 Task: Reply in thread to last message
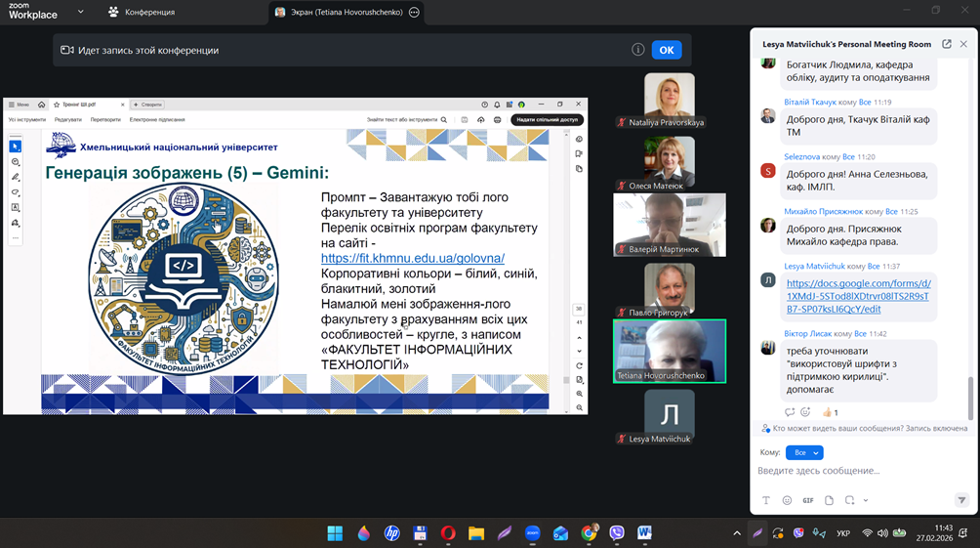(790, 412)
